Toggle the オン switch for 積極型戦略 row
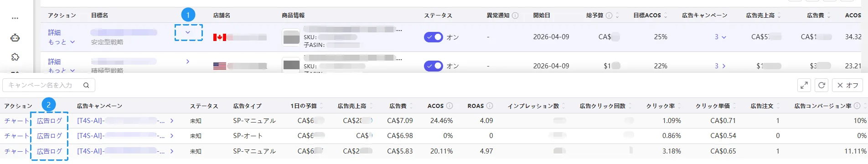The width and height of the screenshot is (868, 164). (433, 66)
